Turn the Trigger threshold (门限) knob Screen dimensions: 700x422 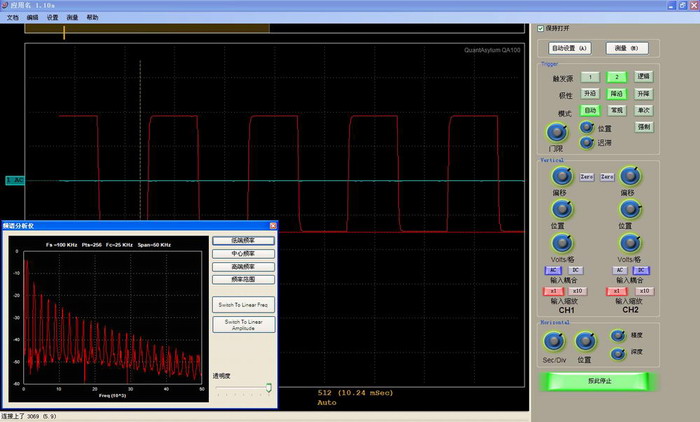pos(557,133)
